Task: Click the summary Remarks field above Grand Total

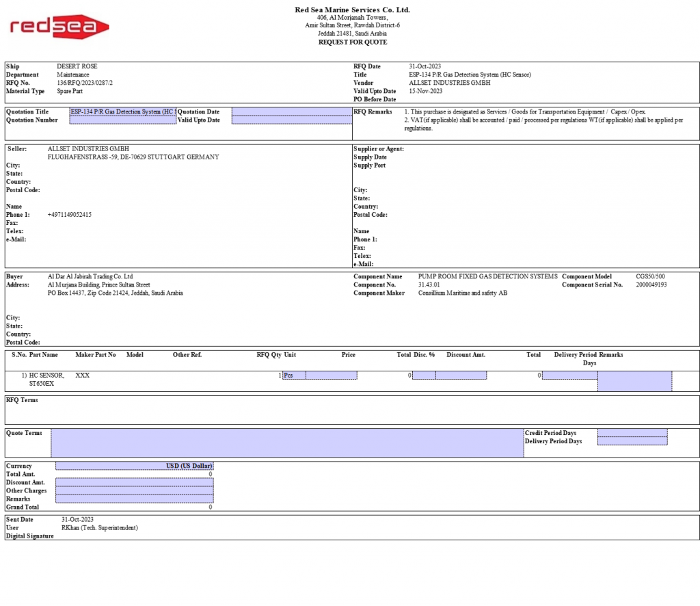Action: 134,499
